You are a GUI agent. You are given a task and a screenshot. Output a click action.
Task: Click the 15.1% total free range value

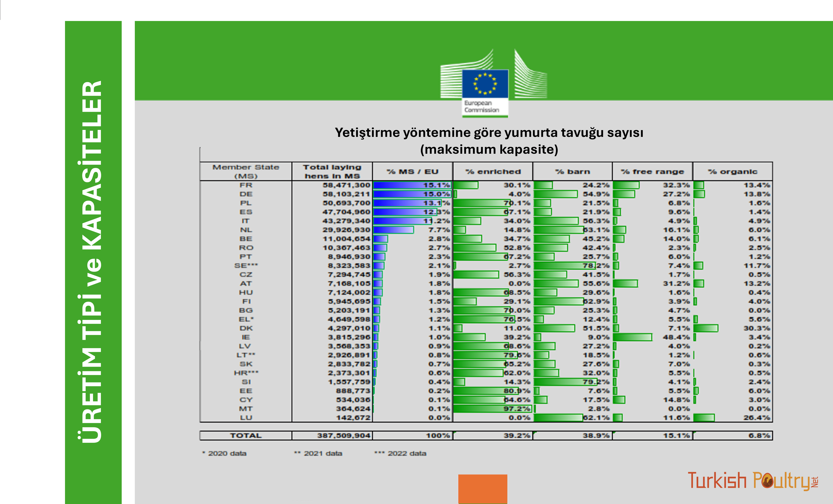[676, 436]
